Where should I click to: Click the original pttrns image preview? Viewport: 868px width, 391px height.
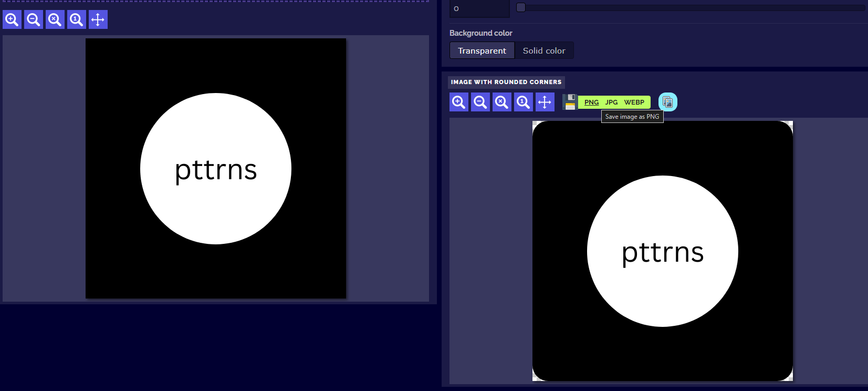click(216, 169)
